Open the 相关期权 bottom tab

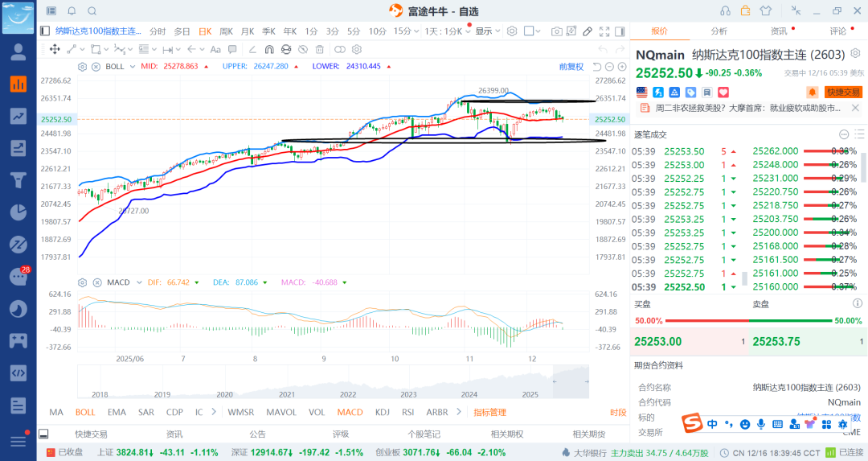tap(507, 434)
